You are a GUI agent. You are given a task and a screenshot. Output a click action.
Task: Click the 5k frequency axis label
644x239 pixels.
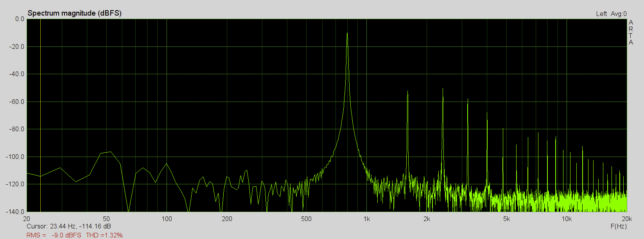pyautogui.click(x=507, y=219)
